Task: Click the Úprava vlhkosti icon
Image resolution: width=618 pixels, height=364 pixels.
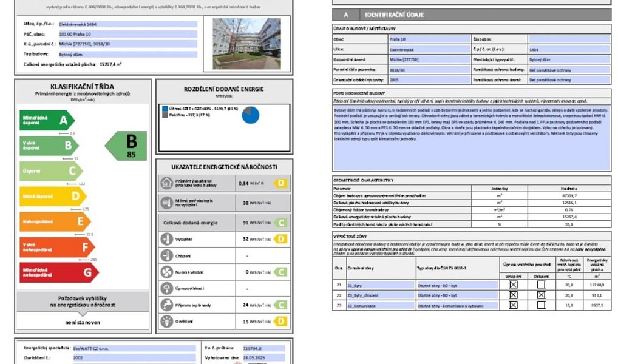Action: tap(167, 288)
